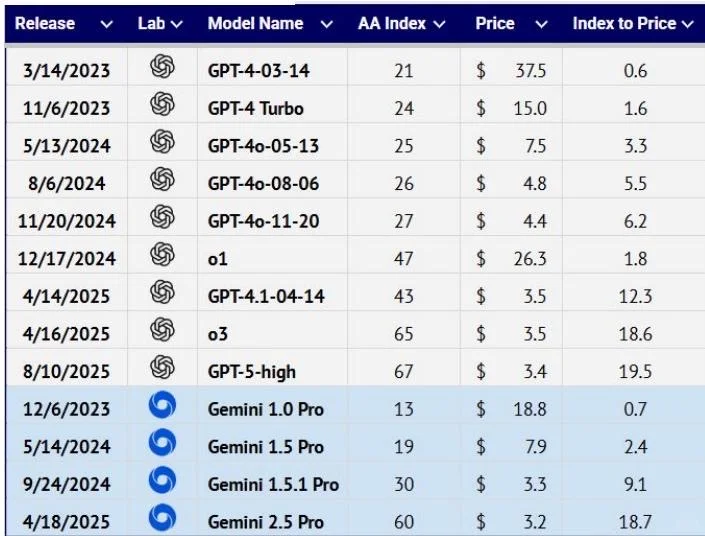705x536 pixels.
Task: Open the Model Name column filter arrow
Action: tap(327, 24)
